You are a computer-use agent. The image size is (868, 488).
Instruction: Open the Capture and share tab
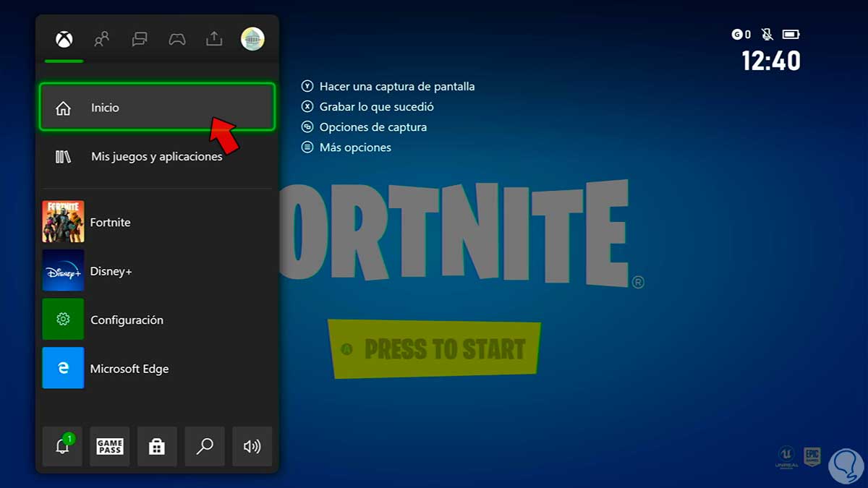pos(214,39)
